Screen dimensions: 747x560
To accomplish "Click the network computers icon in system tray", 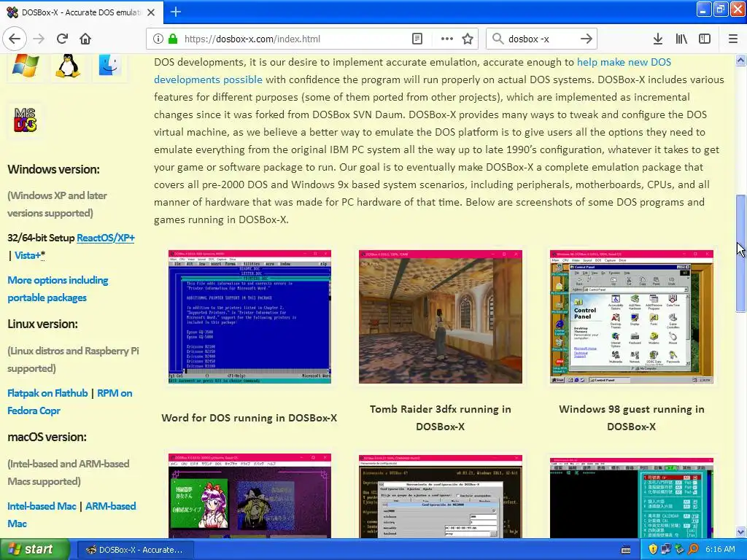I will point(666,550).
